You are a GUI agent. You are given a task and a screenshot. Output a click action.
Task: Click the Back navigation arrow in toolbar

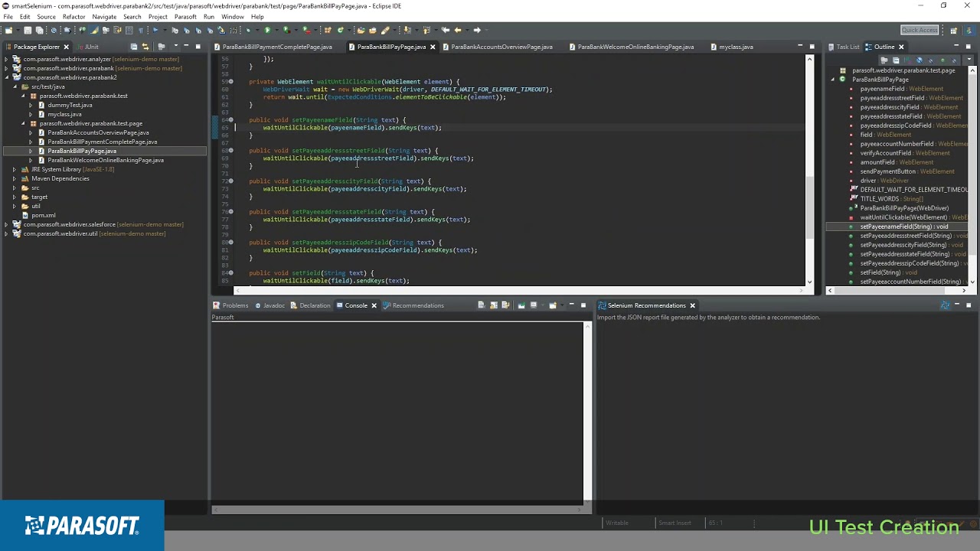point(457,30)
